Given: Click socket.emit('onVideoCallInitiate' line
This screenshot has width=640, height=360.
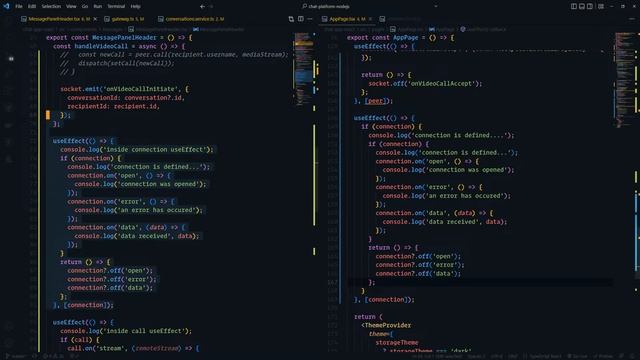Looking at the screenshot, I should 124,89.
